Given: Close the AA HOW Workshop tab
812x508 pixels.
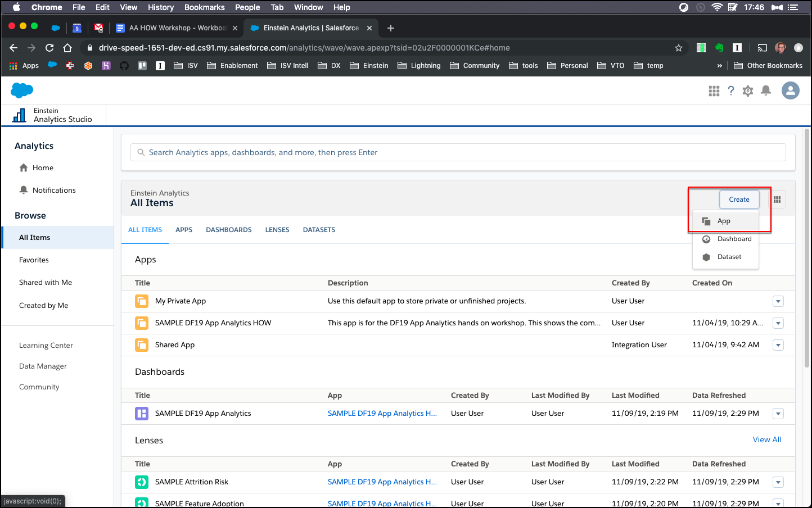Looking at the screenshot, I should tap(235, 28).
